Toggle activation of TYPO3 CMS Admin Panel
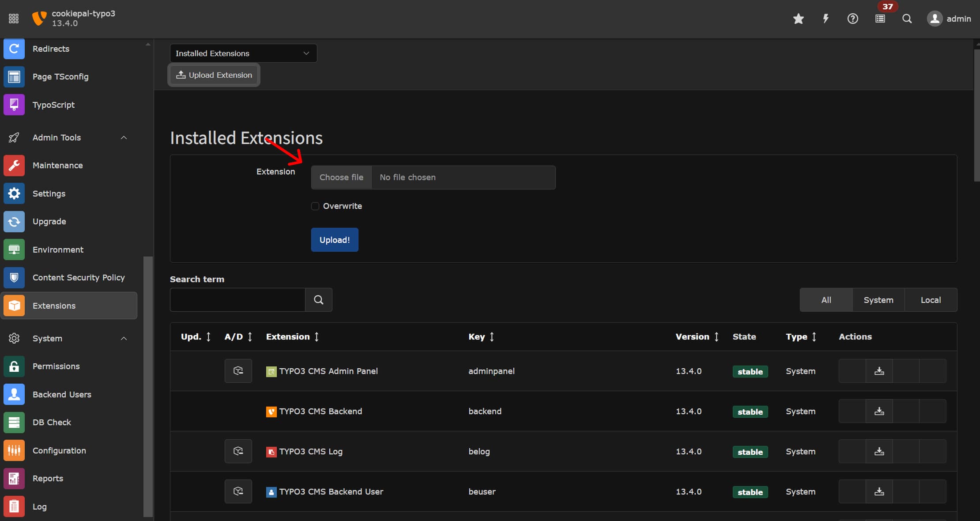The height and width of the screenshot is (521, 980). [238, 370]
